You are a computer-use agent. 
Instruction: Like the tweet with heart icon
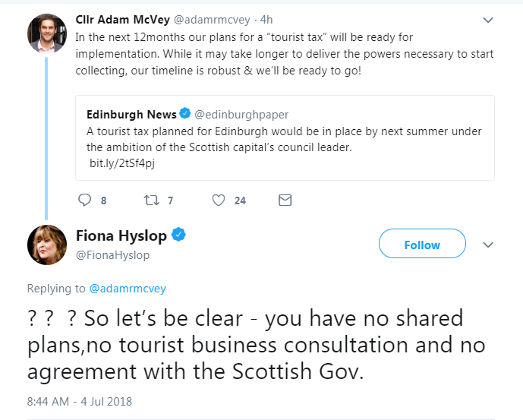pyautogui.click(x=219, y=201)
